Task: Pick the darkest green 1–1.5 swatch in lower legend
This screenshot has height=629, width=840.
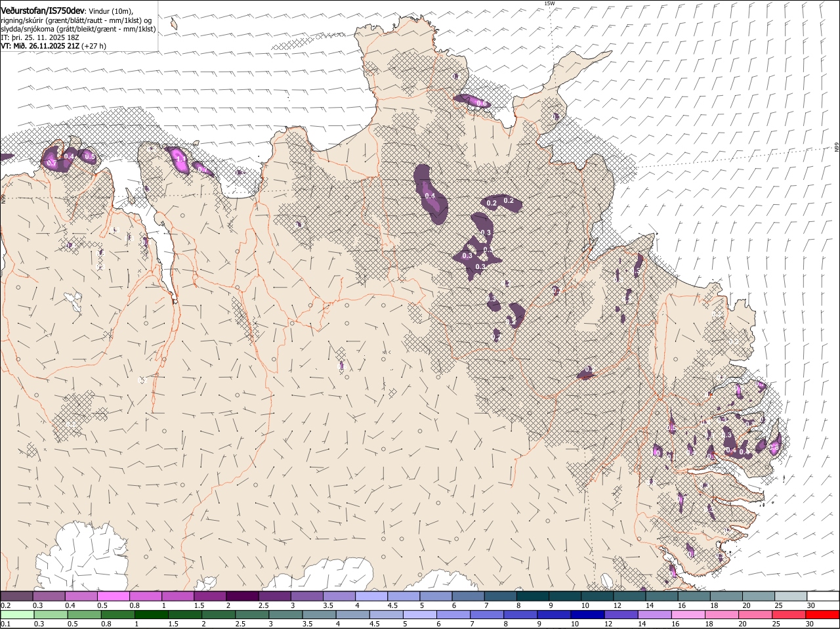Action: pyautogui.click(x=150, y=615)
